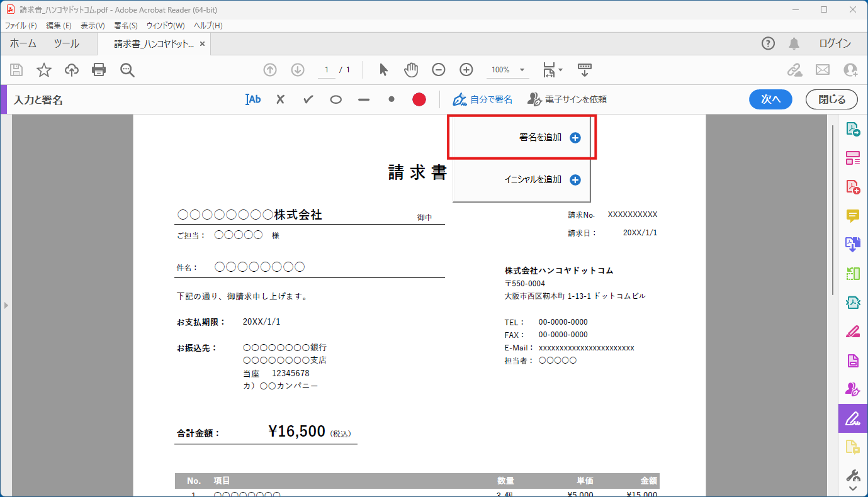Select the X mark annotation tool
The image size is (868, 497).
(x=279, y=99)
